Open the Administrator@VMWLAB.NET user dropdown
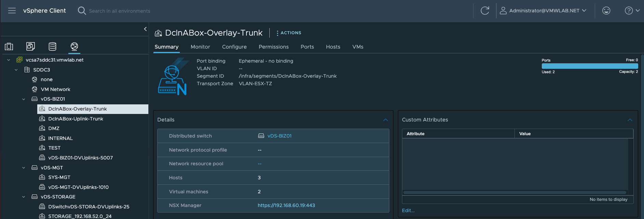The image size is (644, 219). point(543,11)
